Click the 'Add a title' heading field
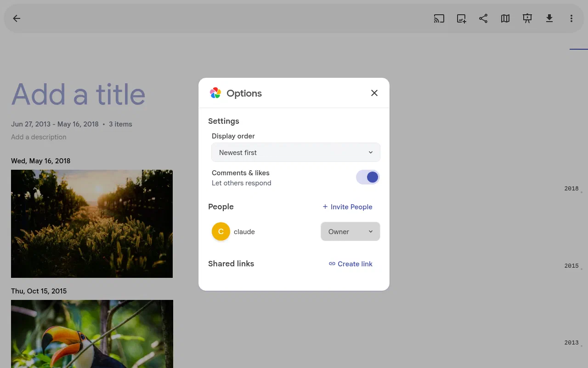The image size is (588, 368). pyautogui.click(x=79, y=94)
